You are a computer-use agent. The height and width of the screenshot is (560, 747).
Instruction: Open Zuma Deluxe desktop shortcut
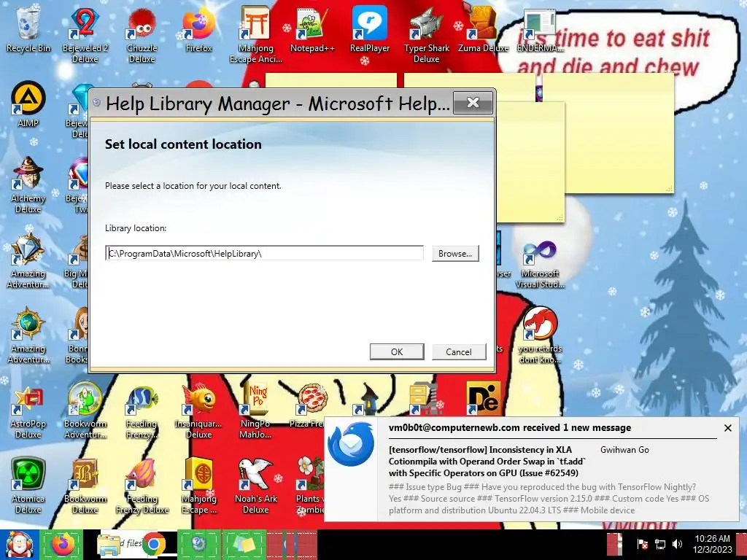(x=483, y=29)
